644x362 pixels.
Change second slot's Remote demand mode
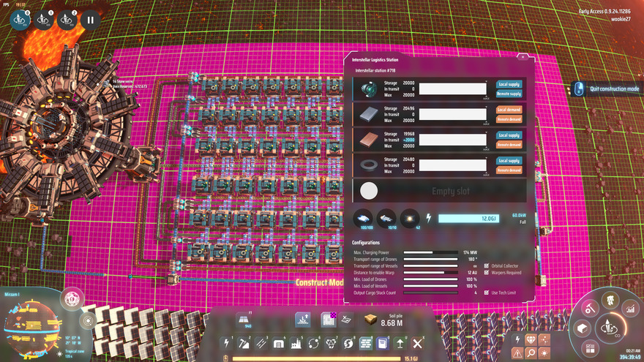(x=509, y=118)
